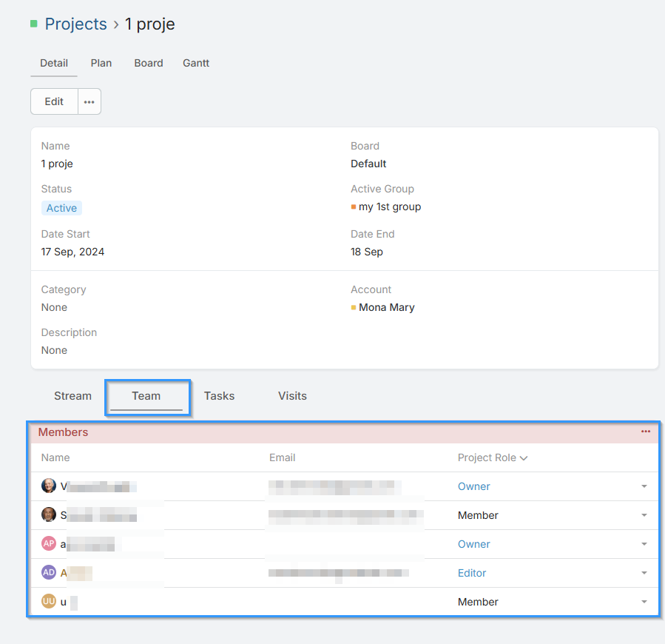This screenshot has height=644, width=665.
Task: Sort by the Project Role column chevron
Action: click(524, 458)
